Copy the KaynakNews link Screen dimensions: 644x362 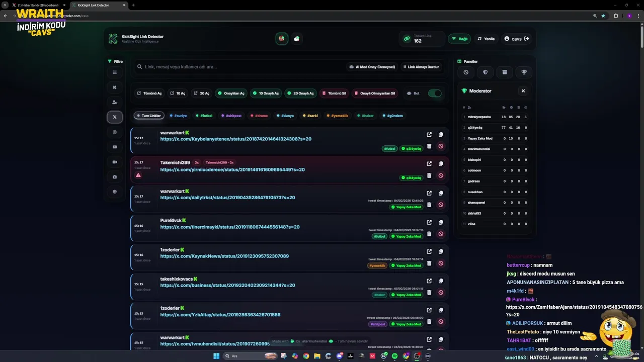441,251
